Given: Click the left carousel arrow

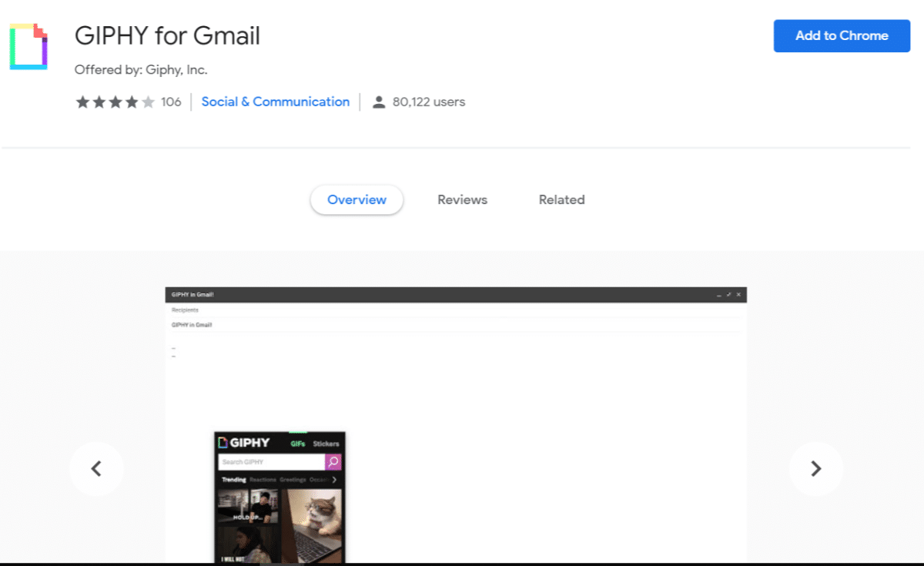Looking at the screenshot, I should 96,468.
